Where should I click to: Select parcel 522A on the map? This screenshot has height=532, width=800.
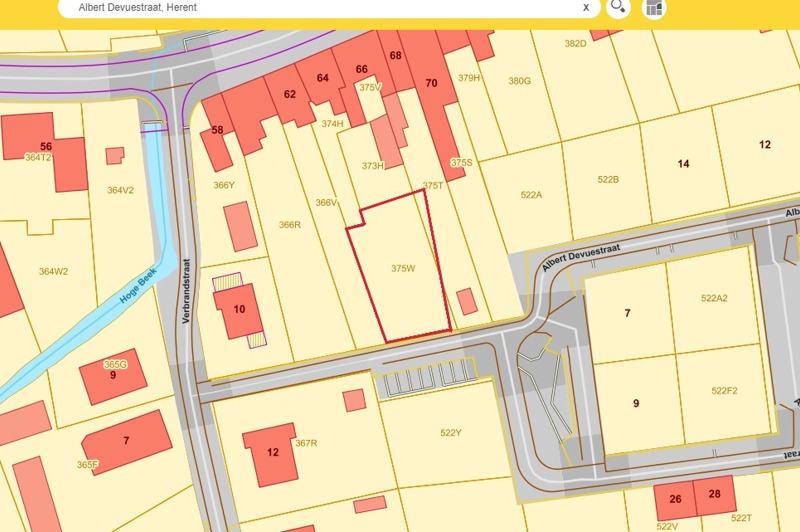531,195
